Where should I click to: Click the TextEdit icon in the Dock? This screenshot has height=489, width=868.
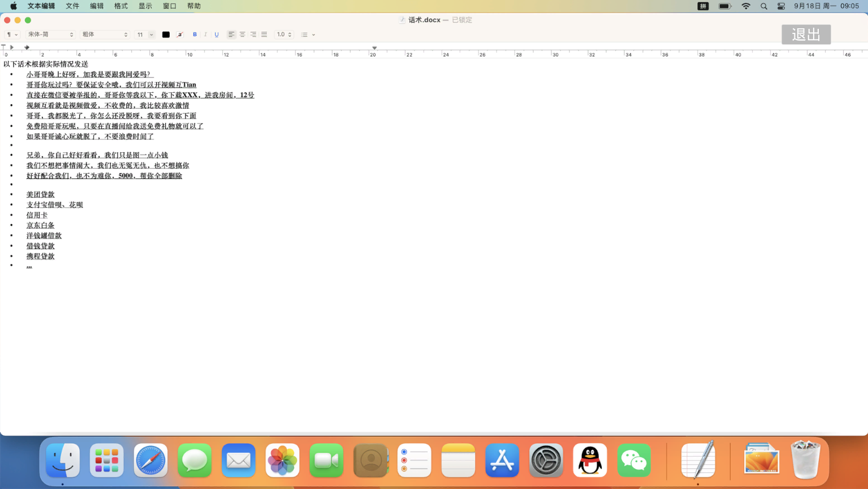pyautogui.click(x=698, y=460)
